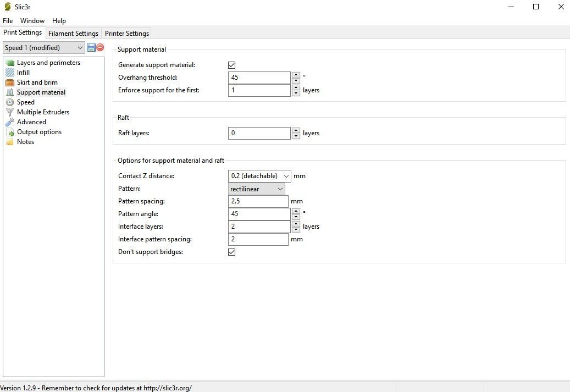The image size is (570, 392).
Task: Click the Advanced wrench icon
Action: 10,122
